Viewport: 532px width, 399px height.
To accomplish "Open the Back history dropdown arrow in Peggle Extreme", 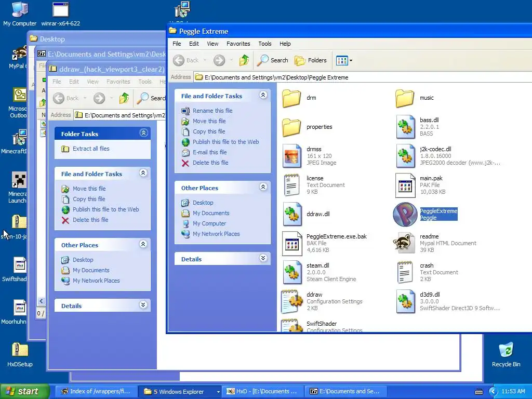I will pyautogui.click(x=205, y=60).
